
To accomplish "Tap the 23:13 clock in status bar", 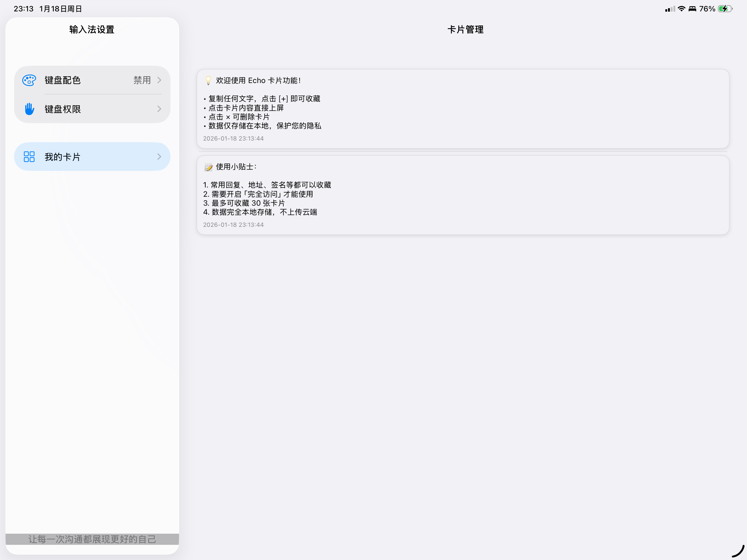I will [24, 9].
